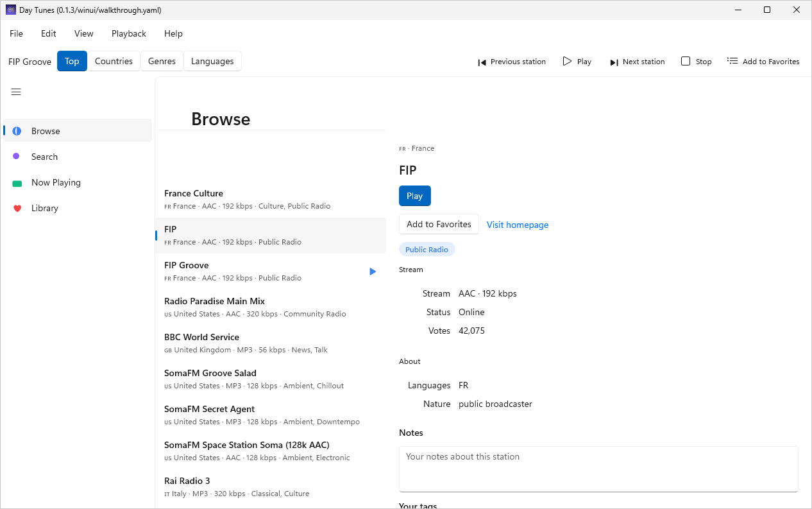The image size is (812, 509).
Task: Toggle the hamburger navigation menu
Action: pyautogui.click(x=16, y=92)
